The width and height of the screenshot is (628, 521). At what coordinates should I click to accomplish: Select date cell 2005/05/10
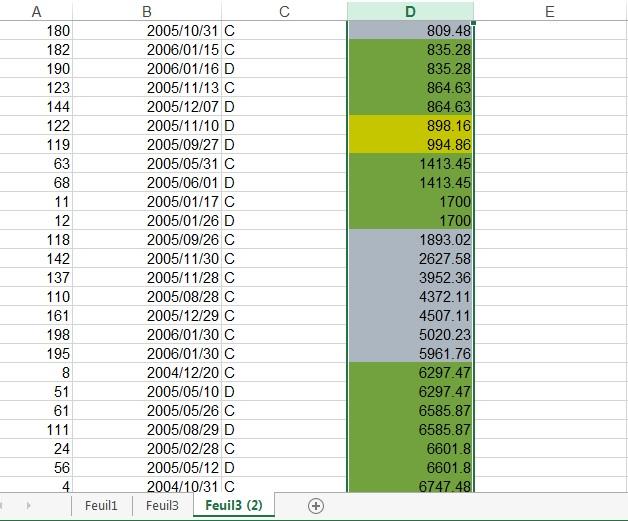point(147,392)
